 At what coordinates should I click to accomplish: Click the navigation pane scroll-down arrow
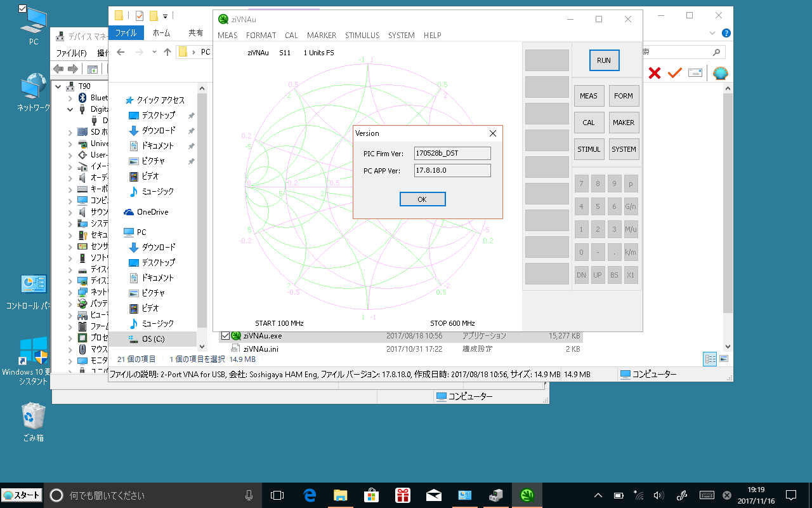coord(202,347)
